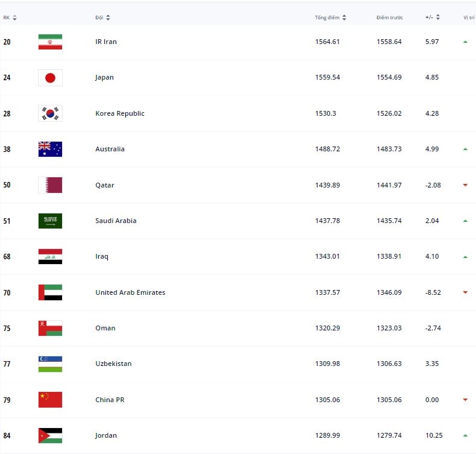The height and width of the screenshot is (454, 476).
Task: Open the Oman team link
Action: 105,328
